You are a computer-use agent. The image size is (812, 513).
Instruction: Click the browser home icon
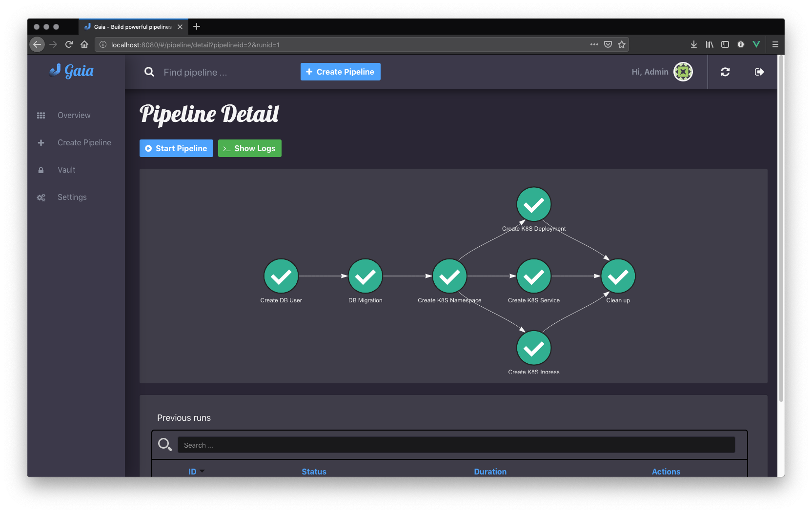pos(84,44)
